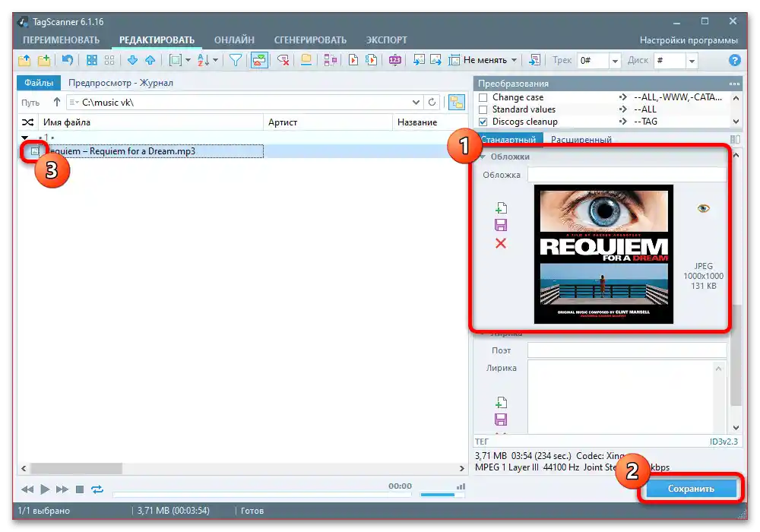
Task: Click the cover resize icon before Не менять
Action: point(454,60)
